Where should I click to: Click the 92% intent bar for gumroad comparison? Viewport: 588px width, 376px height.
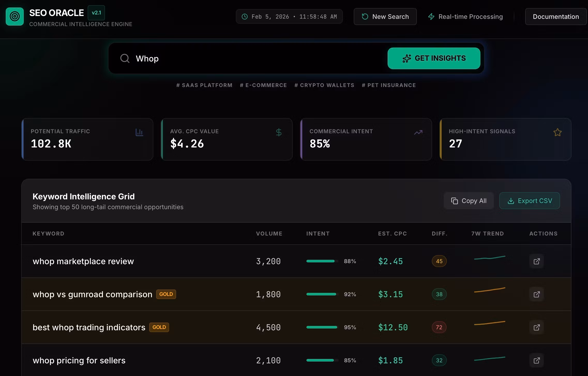coord(322,294)
